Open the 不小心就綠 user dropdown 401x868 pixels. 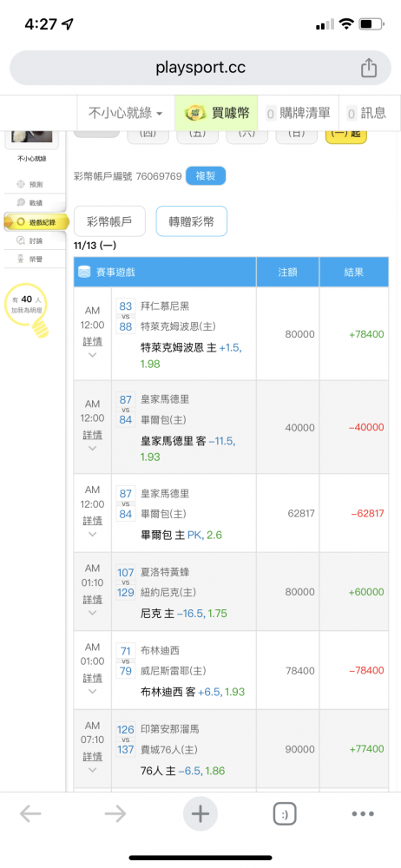(125, 114)
